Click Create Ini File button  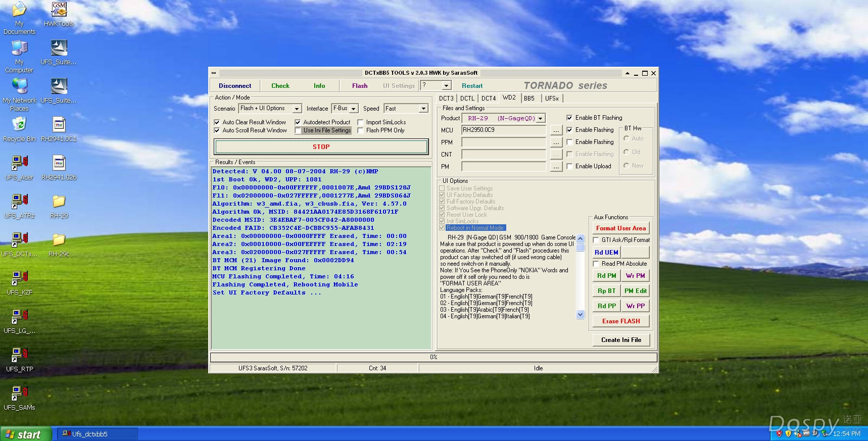621,340
